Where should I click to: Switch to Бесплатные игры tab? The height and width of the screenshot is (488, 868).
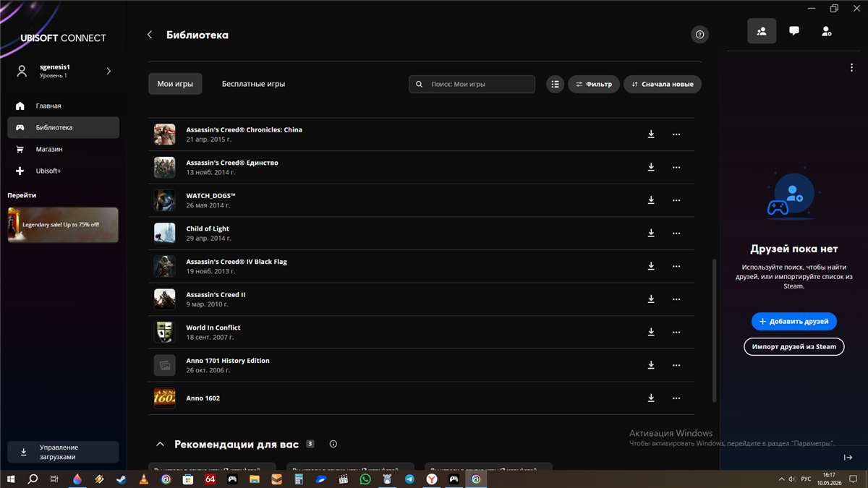253,84
